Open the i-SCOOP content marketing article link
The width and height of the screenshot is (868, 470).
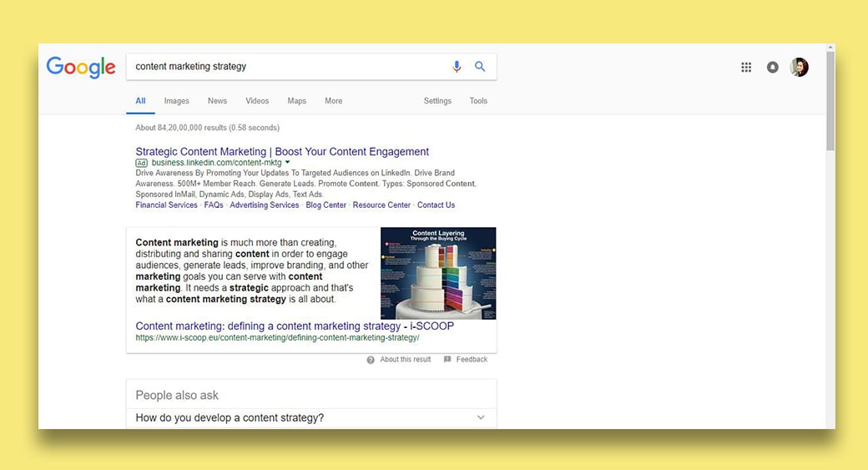coord(295,326)
